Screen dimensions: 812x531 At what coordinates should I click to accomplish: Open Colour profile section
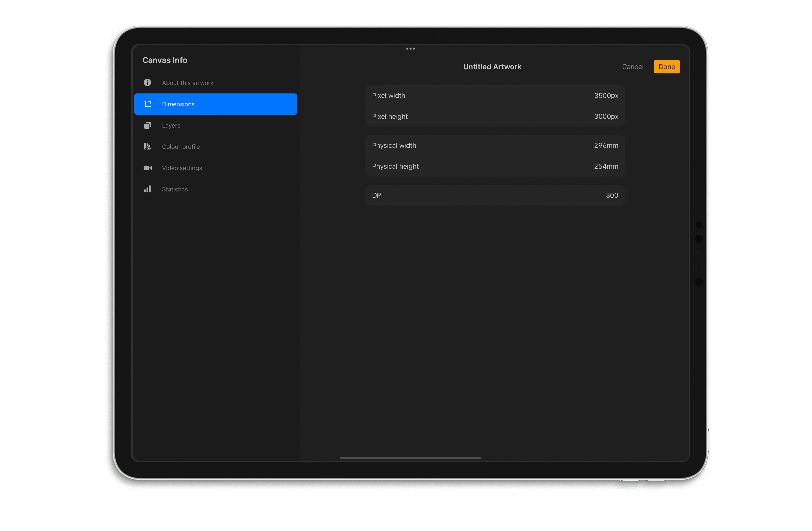(x=216, y=147)
